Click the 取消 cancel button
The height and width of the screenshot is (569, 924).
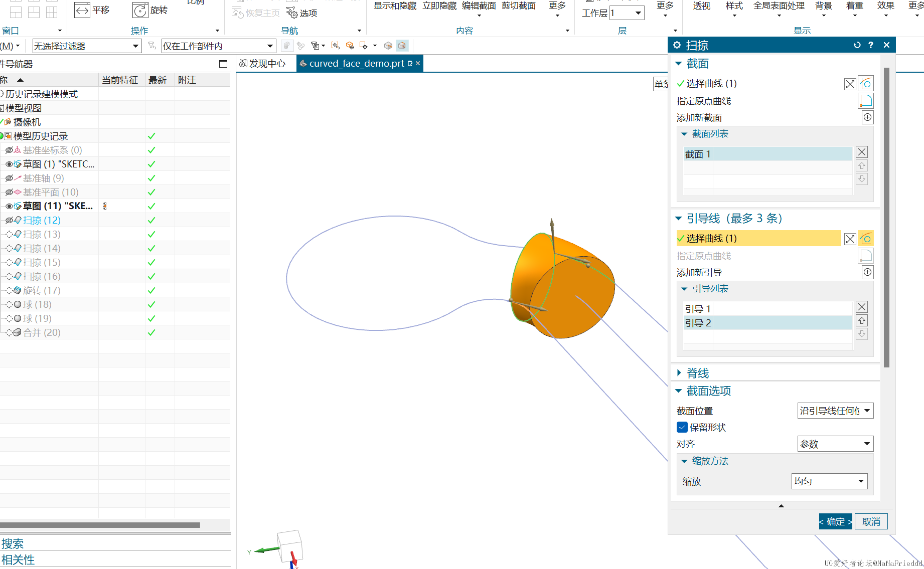tap(871, 521)
